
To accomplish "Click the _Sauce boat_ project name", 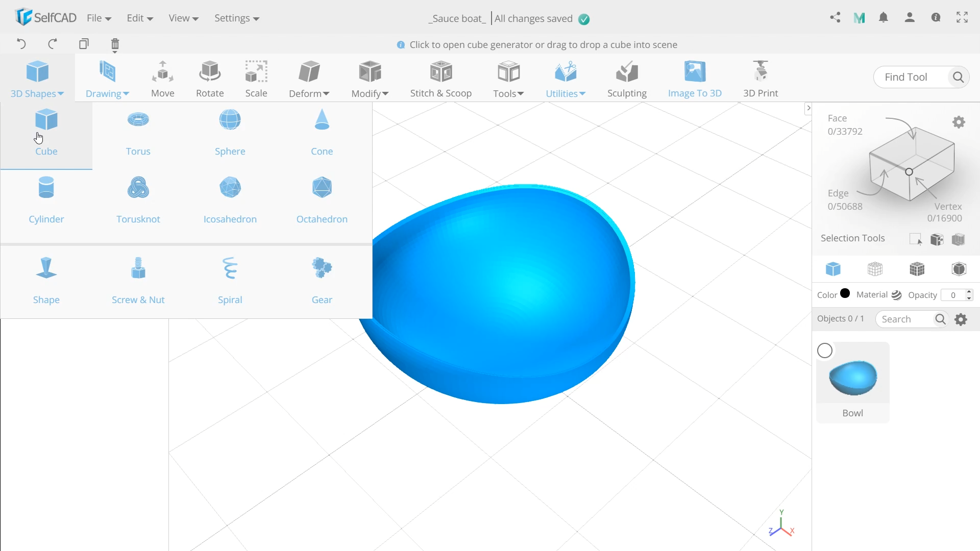I will [457, 19].
